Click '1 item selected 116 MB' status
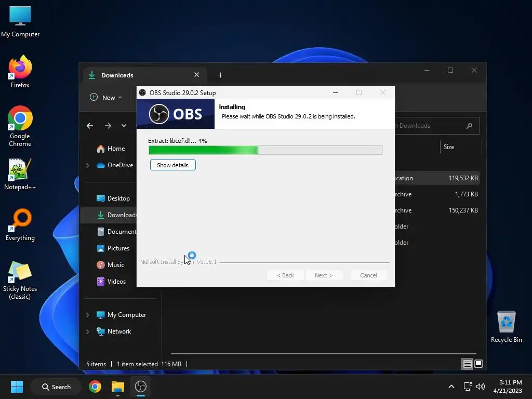 (149, 364)
